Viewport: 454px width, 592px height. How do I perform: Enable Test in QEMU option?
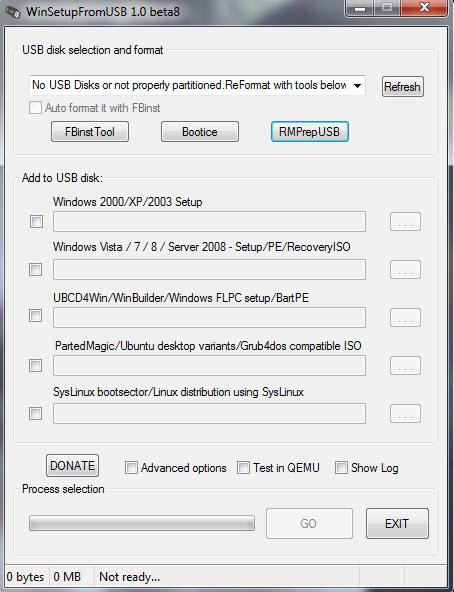click(243, 467)
